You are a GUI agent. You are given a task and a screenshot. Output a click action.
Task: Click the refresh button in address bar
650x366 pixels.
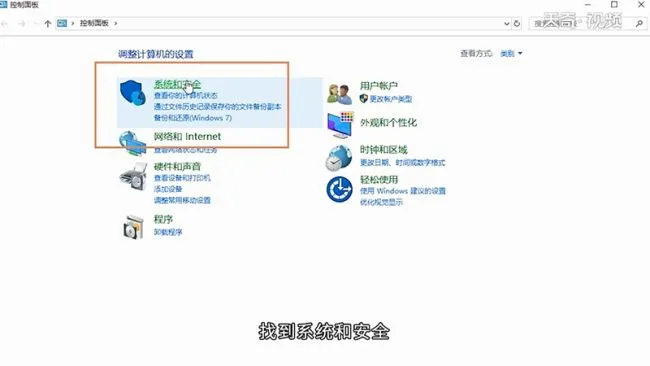click(517, 24)
